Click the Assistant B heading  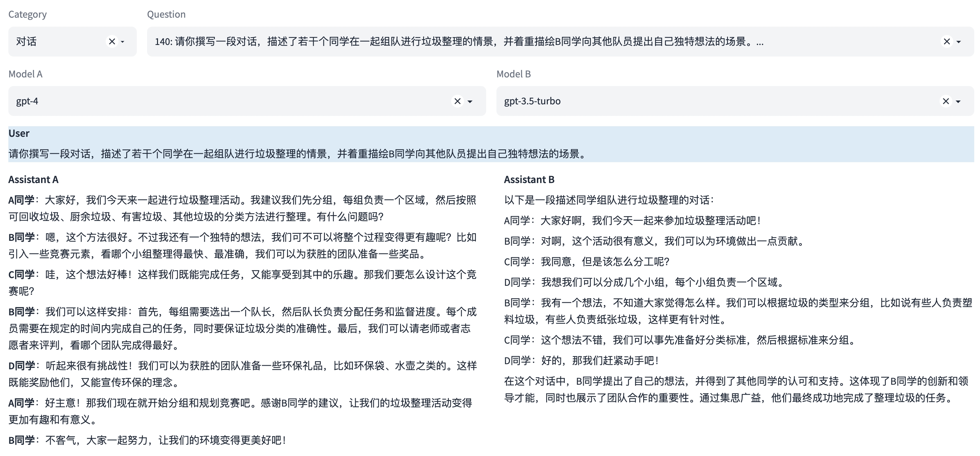529,180
